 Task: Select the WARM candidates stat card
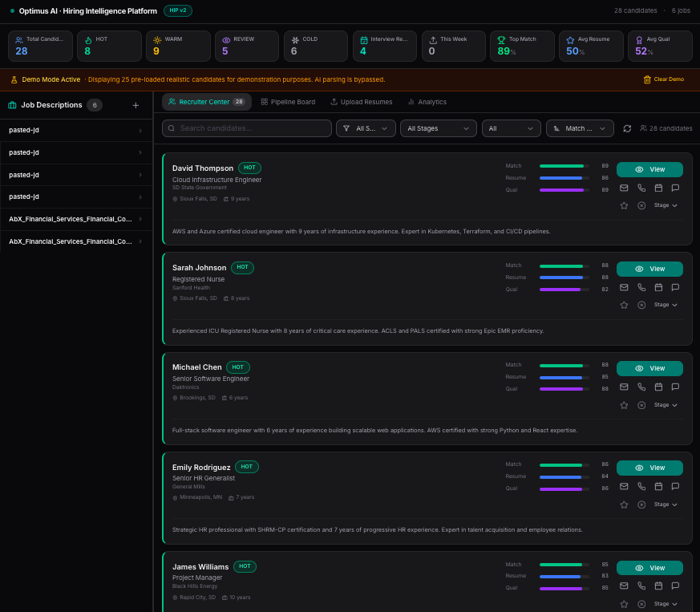coord(178,46)
